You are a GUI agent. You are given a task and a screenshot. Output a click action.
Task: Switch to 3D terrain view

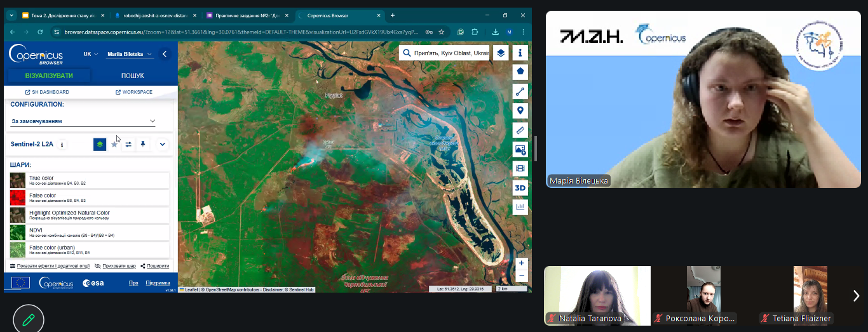click(x=520, y=187)
